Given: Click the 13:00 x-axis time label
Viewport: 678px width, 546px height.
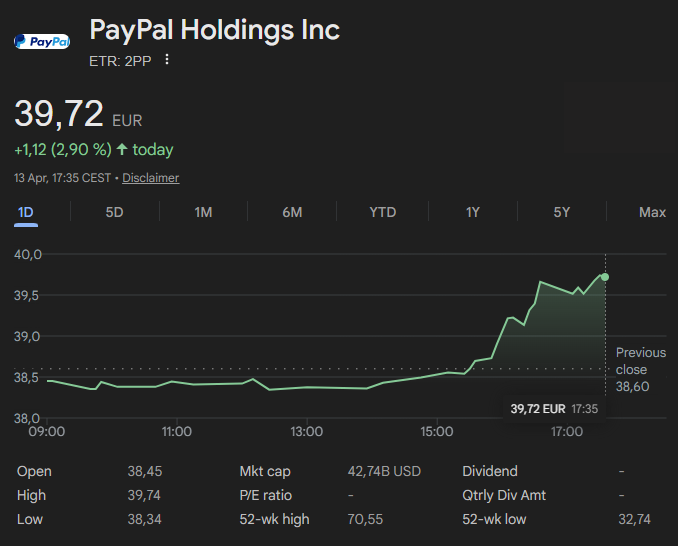Looking at the screenshot, I should [x=307, y=431].
